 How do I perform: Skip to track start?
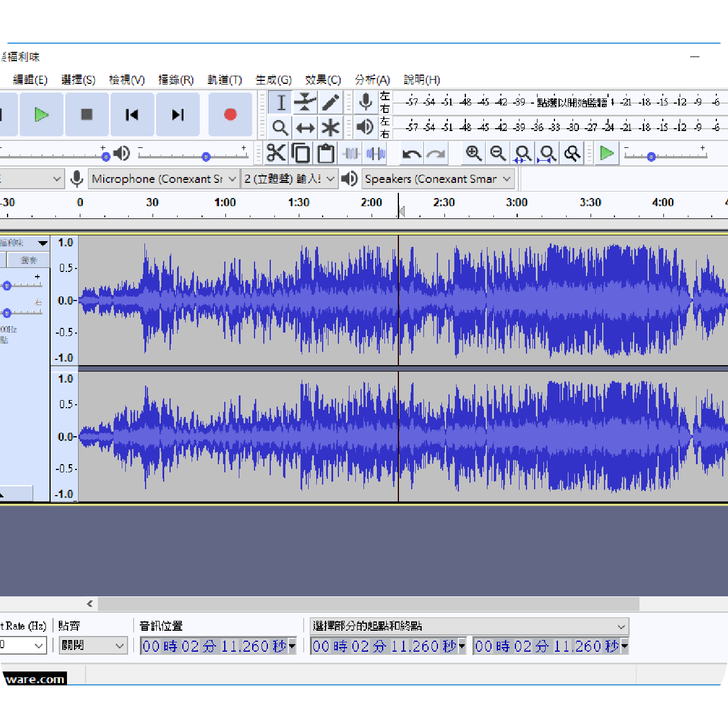(x=132, y=115)
